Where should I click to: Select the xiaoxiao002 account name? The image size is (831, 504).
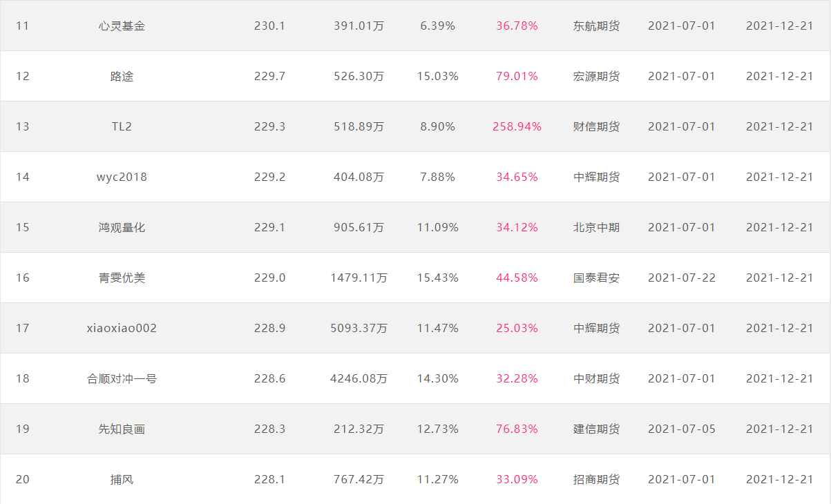tap(122, 329)
